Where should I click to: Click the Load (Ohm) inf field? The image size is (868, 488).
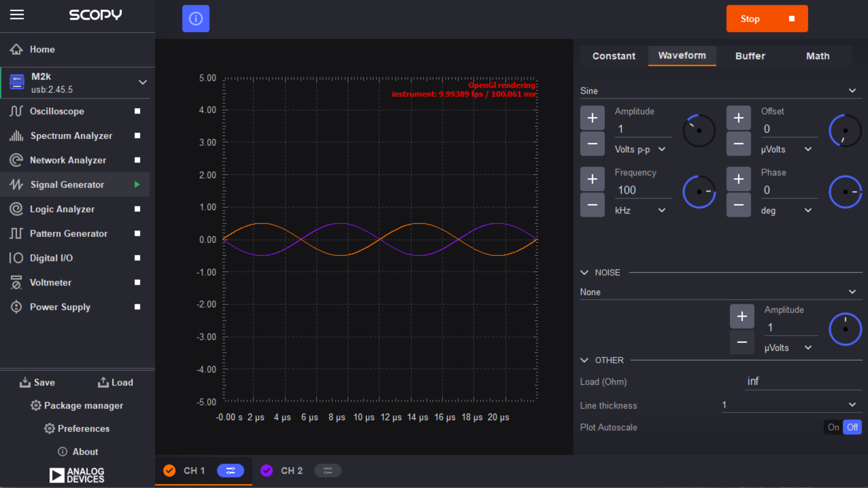click(804, 382)
